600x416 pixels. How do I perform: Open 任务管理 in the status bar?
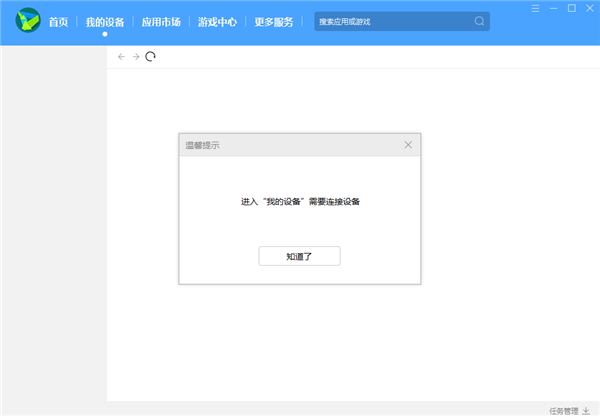click(563, 411)
